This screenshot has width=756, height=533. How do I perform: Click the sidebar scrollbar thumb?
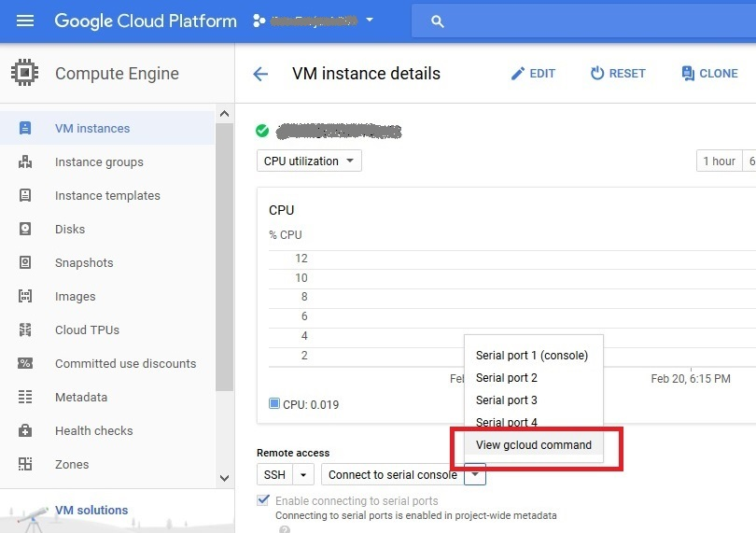pos(224,257)
